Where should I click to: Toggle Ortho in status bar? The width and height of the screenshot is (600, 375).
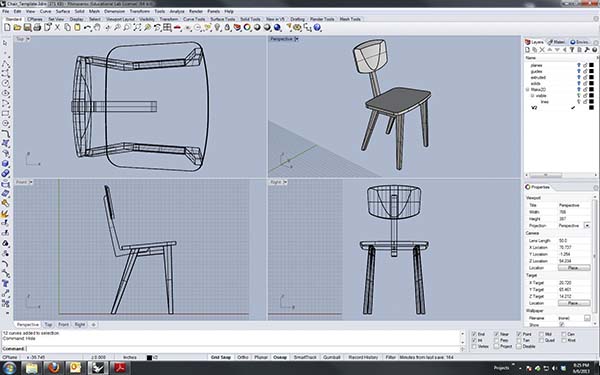point(243,357)
